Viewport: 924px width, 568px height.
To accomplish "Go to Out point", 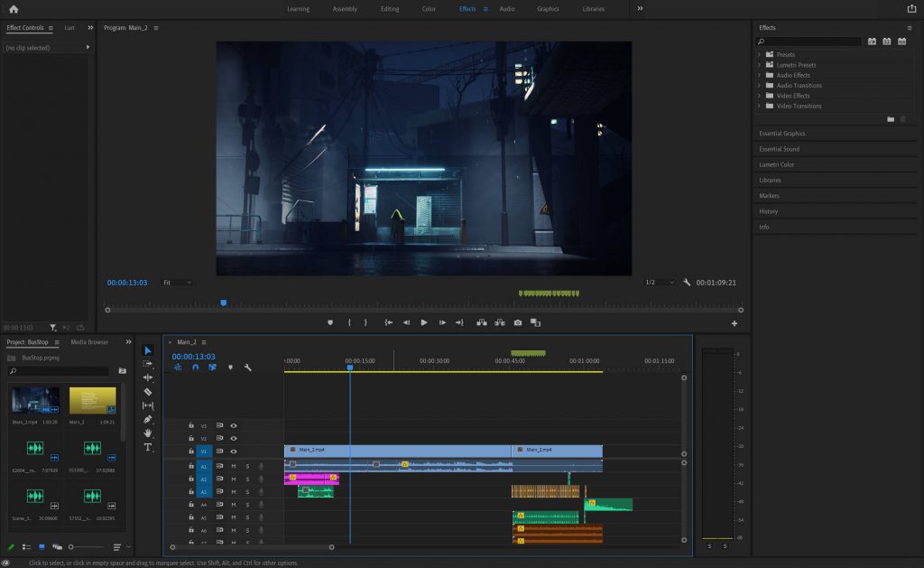I will [x=459, y=322].
